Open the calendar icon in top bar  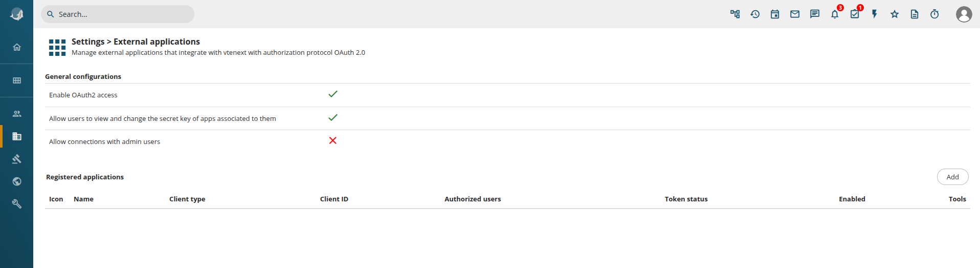[x=775, y=14]
